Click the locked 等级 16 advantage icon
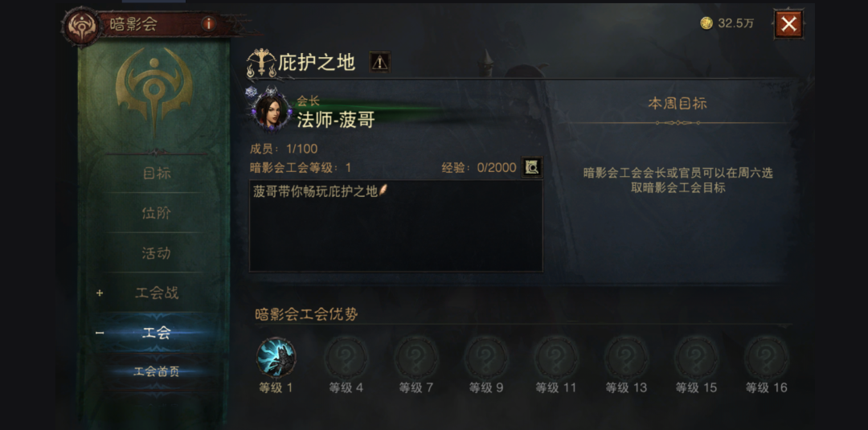Image resolution: width=868 pixels, height=430 pixels. click(766, 358)
